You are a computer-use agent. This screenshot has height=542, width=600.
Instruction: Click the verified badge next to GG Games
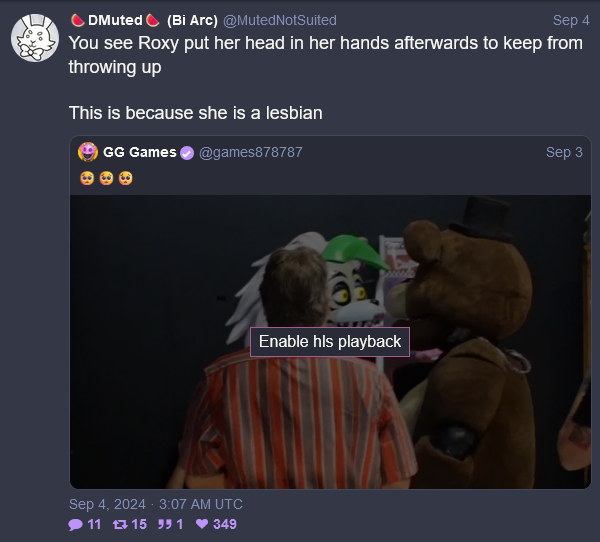pyautogui.click(x=187, y=153)
